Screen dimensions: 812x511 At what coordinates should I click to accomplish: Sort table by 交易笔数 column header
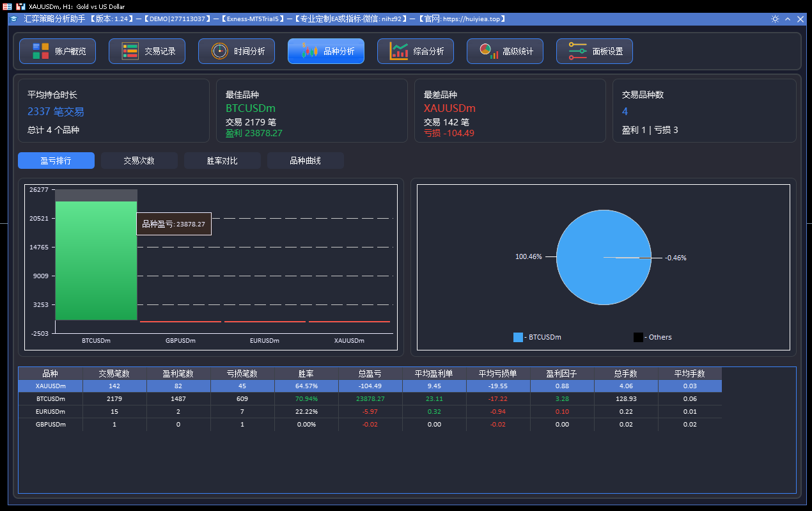(114, 373)
